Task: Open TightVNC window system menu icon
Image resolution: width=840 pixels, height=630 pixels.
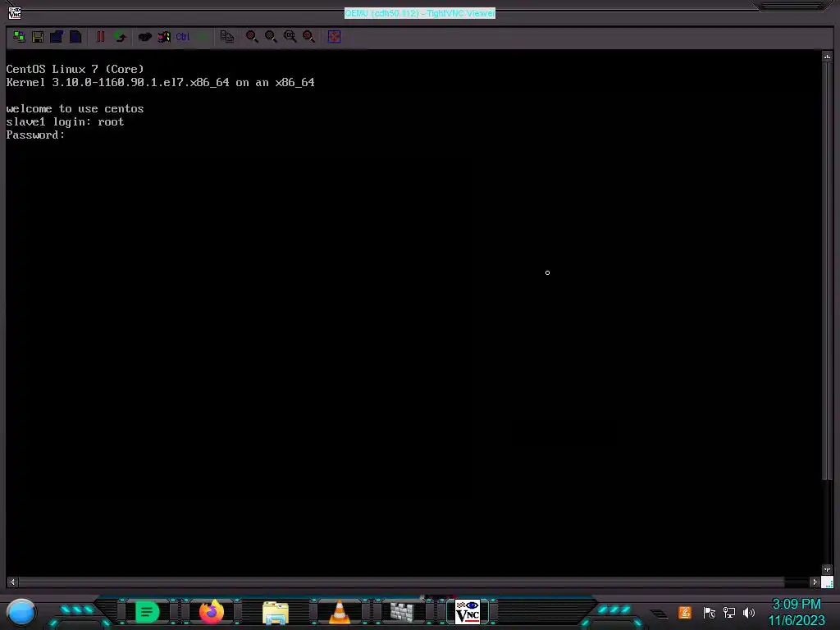Action: coord(15,13)
